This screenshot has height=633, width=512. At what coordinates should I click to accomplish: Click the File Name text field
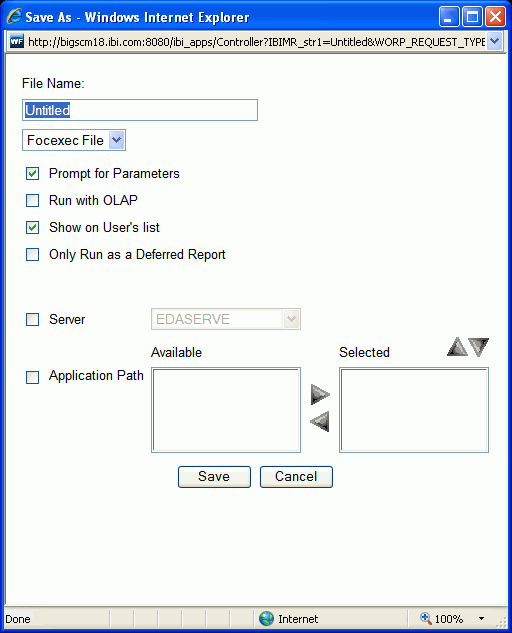click(x=140, y=110)
